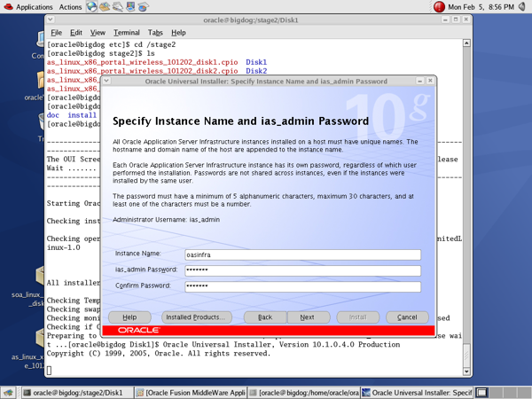Click the terminal scrollbar thumb
This screenshot has width=532, height=399.
tap(466, 356)
